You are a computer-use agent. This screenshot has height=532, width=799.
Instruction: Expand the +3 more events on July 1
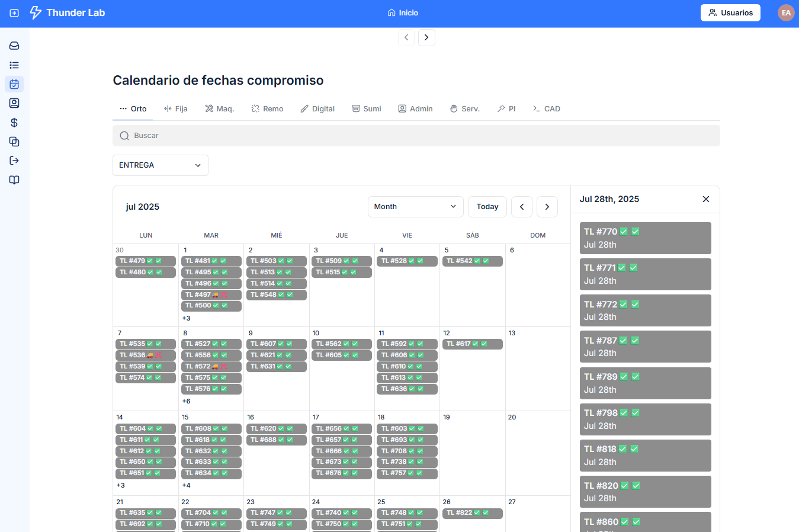tap(186, 318)
